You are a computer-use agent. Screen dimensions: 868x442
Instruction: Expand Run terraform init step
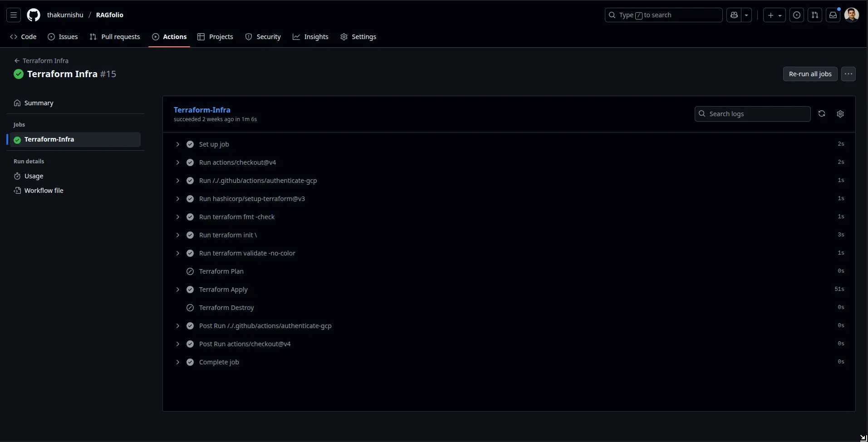[x=178, y=235]
